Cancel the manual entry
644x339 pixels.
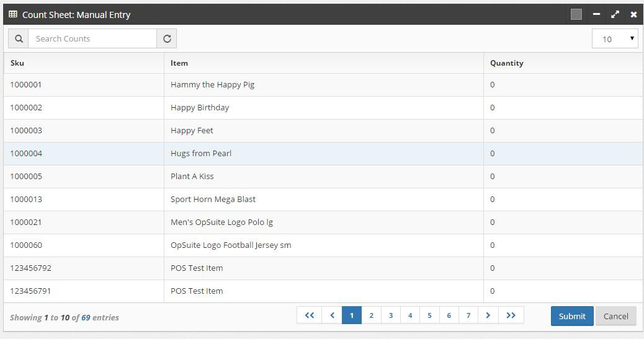(x=615, y=316)
